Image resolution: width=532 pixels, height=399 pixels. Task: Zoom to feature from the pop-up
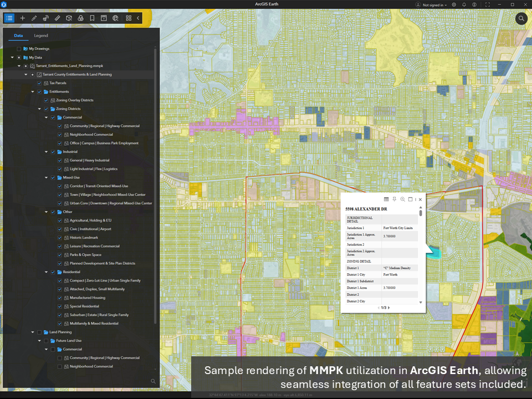tap(402, 199)
